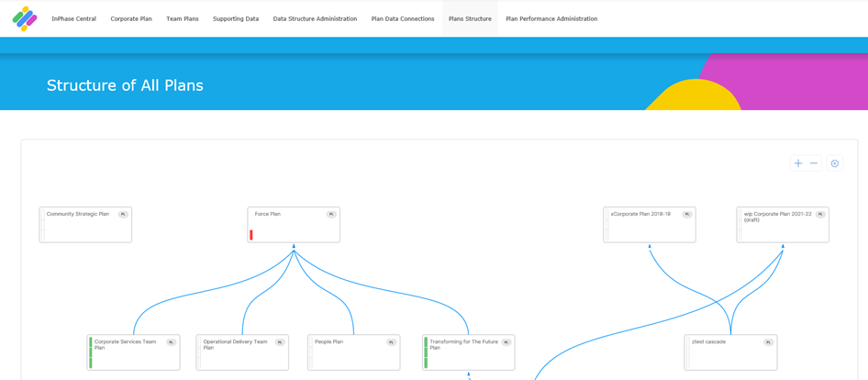Click PL badge on Operational Delivery Team Plan
This screenshot has height=380, width=868.
coord(280,342)
